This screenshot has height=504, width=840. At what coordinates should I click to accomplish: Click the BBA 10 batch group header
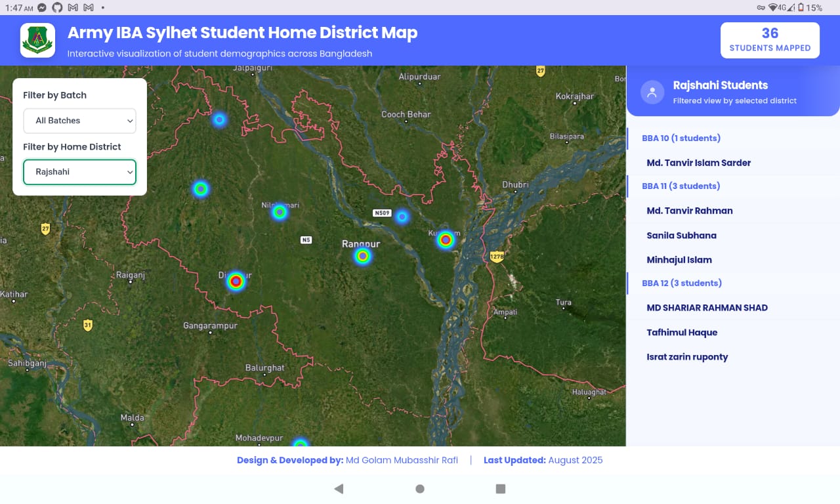pyautogui.click(x=681, y=138)
